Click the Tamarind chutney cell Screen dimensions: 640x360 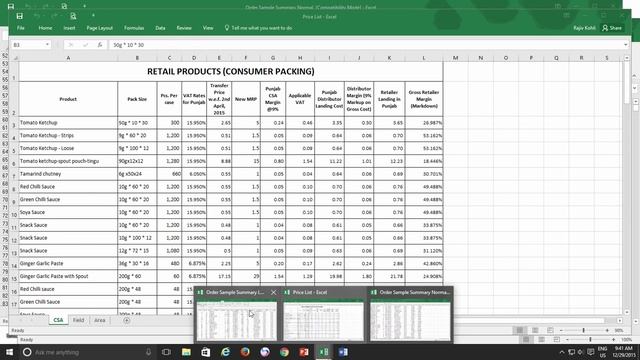coord(68,174)
